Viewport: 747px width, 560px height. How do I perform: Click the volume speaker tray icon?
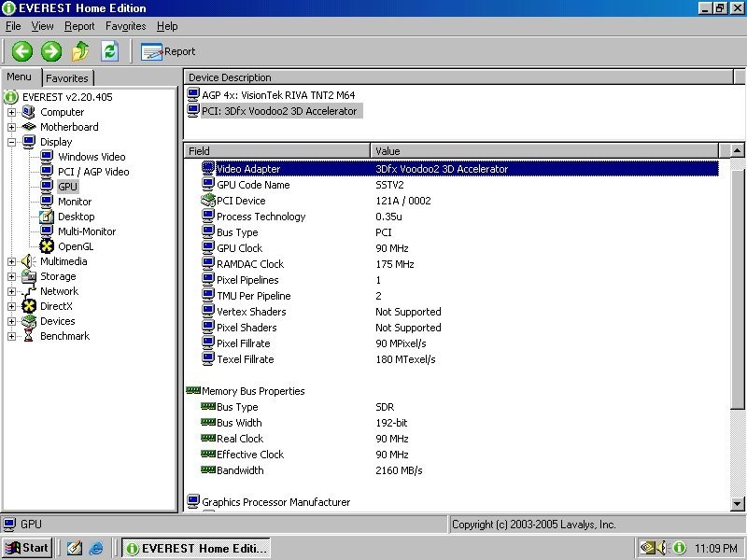click(x=660, y=548)
